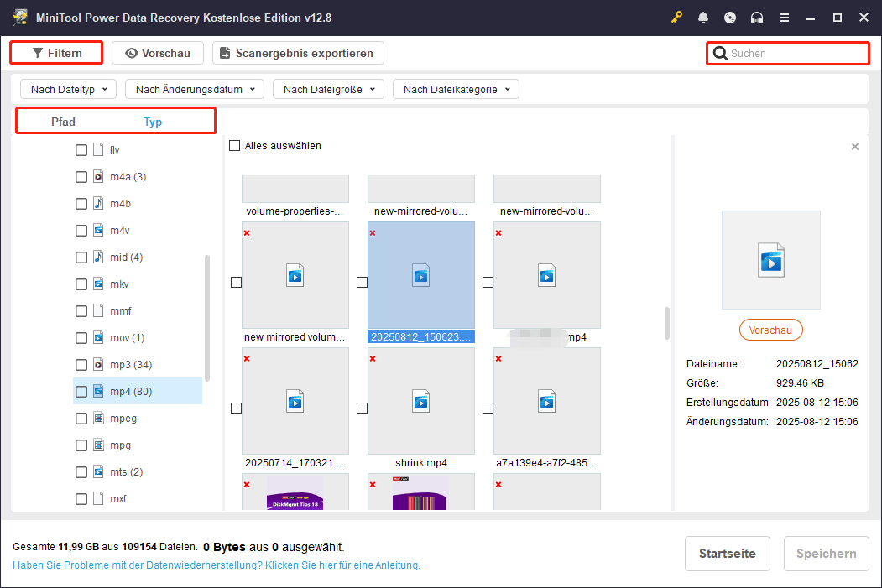Click the key register icon in title bar
The width and height of the screenshot is (882, 588).
click(x=676, y=18)
